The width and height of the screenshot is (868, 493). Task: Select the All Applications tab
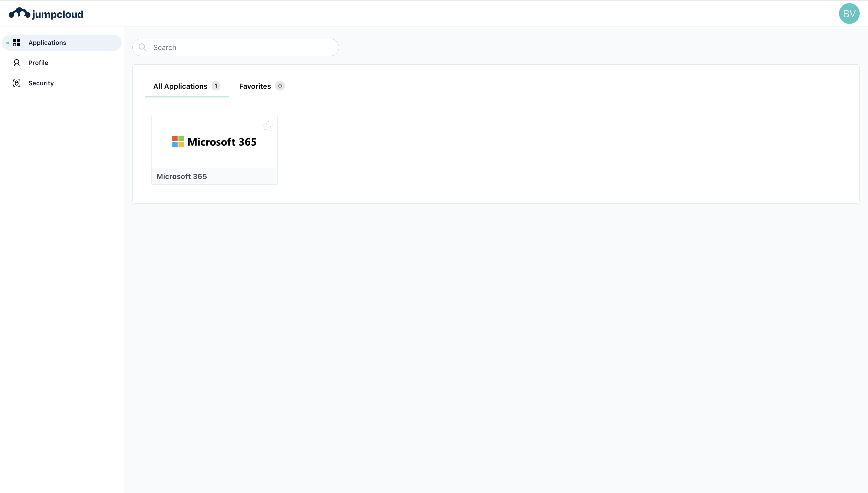(180, 86)
